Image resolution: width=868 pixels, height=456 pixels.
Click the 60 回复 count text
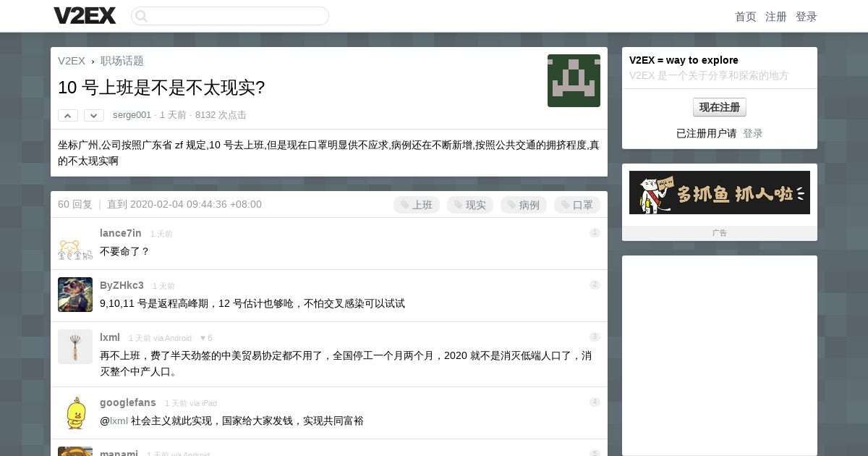pos(75,204)
